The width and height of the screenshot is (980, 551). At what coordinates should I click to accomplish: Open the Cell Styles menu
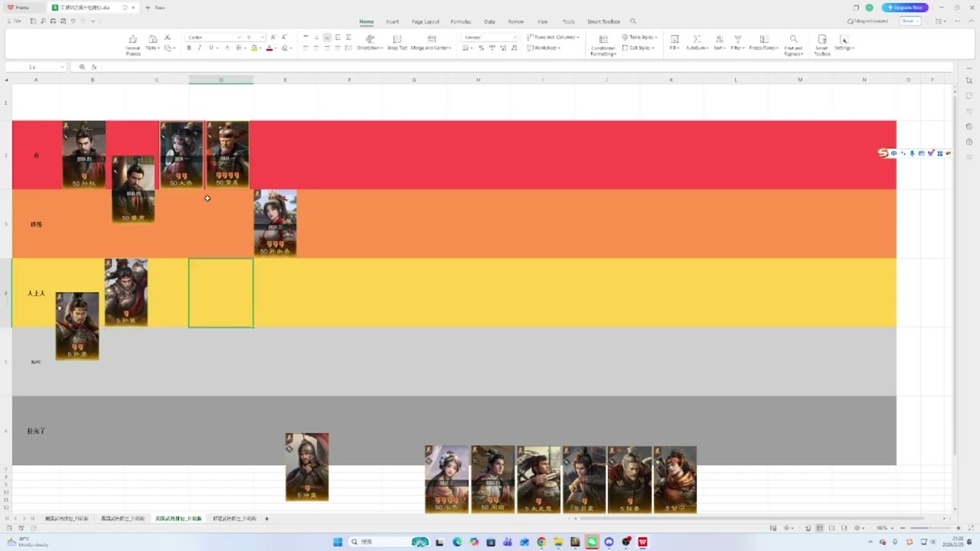pyautogui.click(x=637, y=47)
